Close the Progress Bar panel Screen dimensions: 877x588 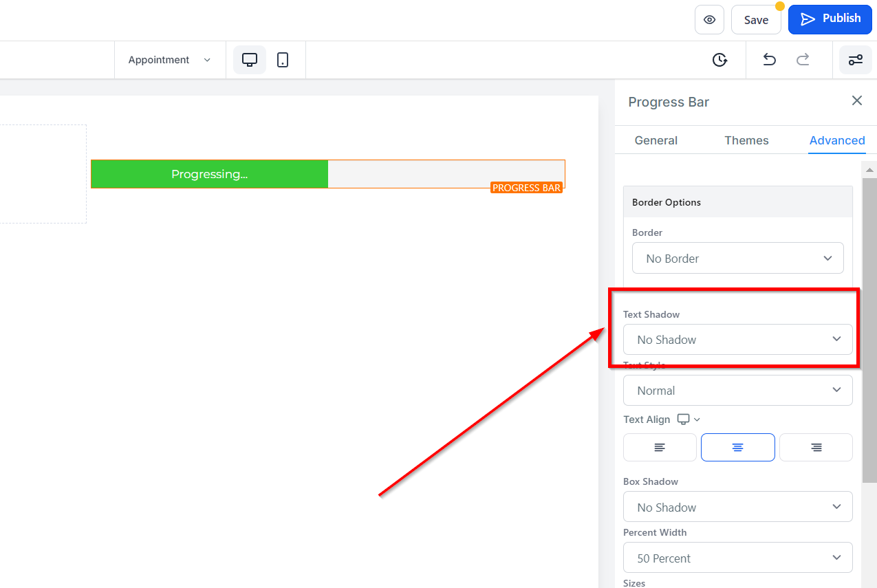(x=856, y=101)
